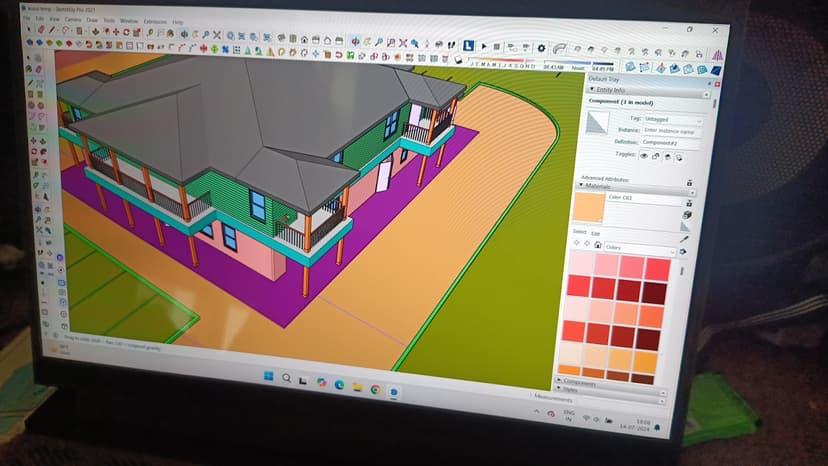Open File Explorer from taskbar
Image resolution: width=828 pixels, height=466 pixels.
357,387
